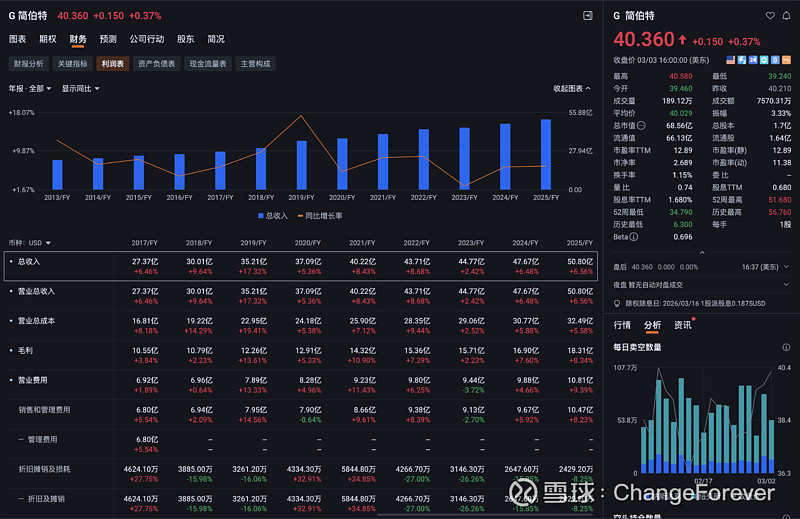800x519 pixels.
Task: Switch to the 期权 tab
Action: (47, 39)
